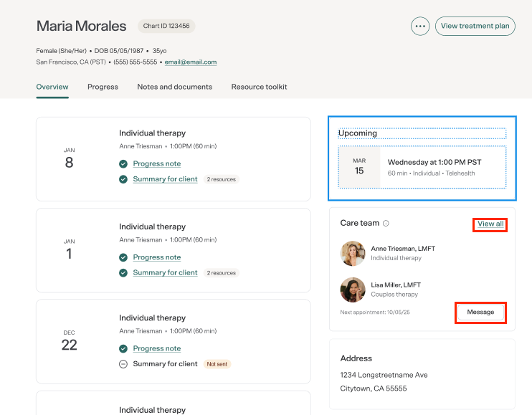Image resolution: width=532 pixels, height=415 pixels.
Task: Click the JAN 1 date label
Action: (70, 249)
